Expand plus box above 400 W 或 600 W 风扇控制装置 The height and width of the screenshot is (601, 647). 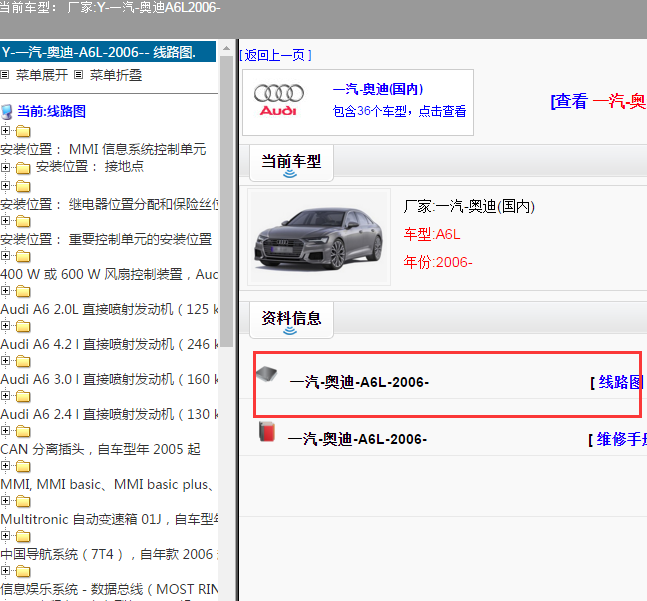(5, 256)
